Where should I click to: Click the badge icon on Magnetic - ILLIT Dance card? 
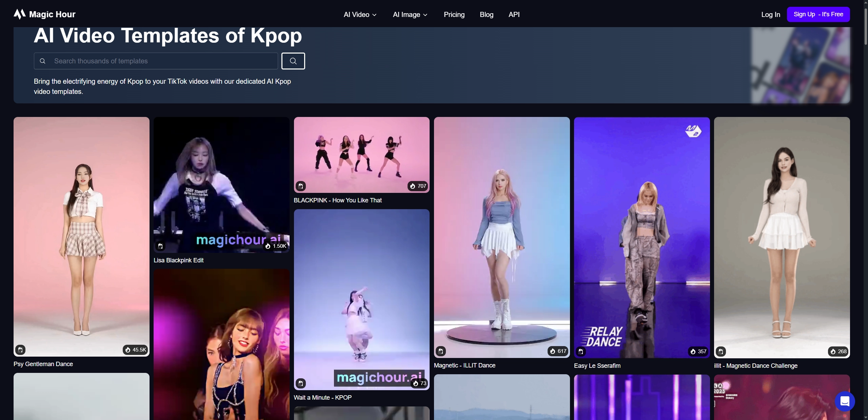[441, 352]
